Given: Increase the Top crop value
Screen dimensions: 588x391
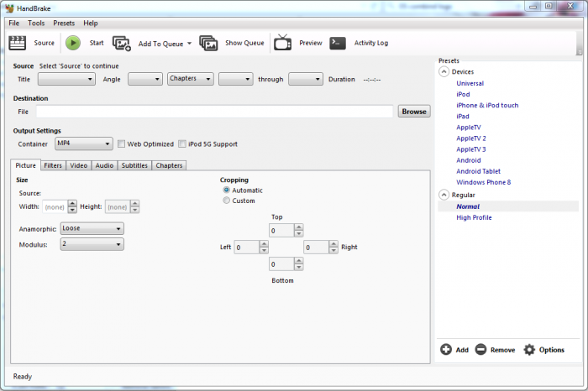Looking at the screenshot, I should click(x=298, y=227).
